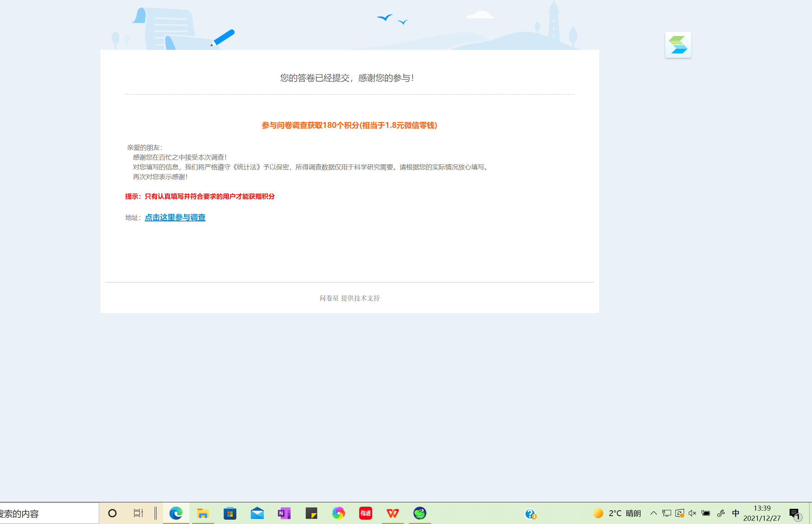Open the colorful pinwheel app icon
This screenshot has height=524, width=812.
click(338, 513)
